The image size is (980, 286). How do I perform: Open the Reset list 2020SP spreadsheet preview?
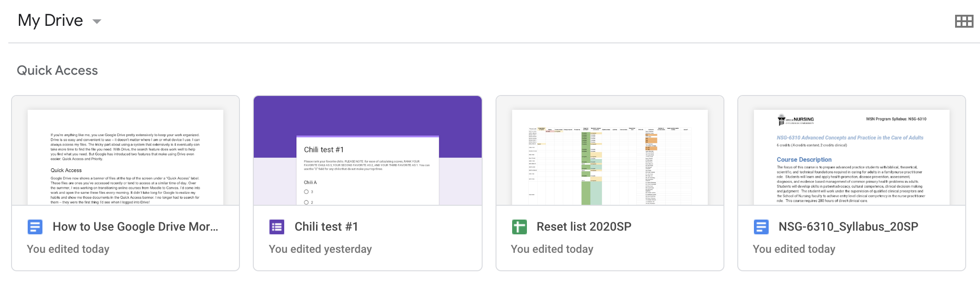[x=610, y=157]
